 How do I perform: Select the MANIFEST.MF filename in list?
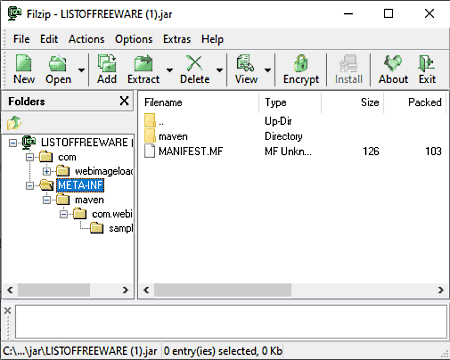tap(191, 151)
